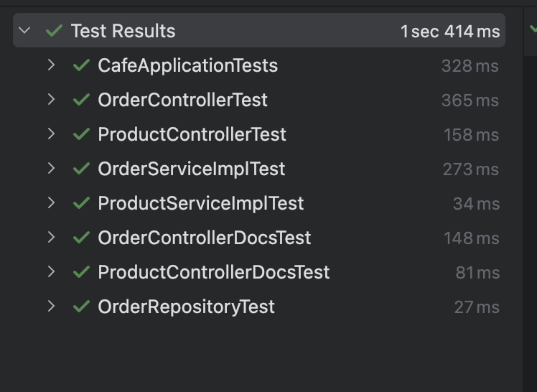Expand the OrderRepositoryTest chevron
Screen dimensions: 537x392
tap(51, 307)
